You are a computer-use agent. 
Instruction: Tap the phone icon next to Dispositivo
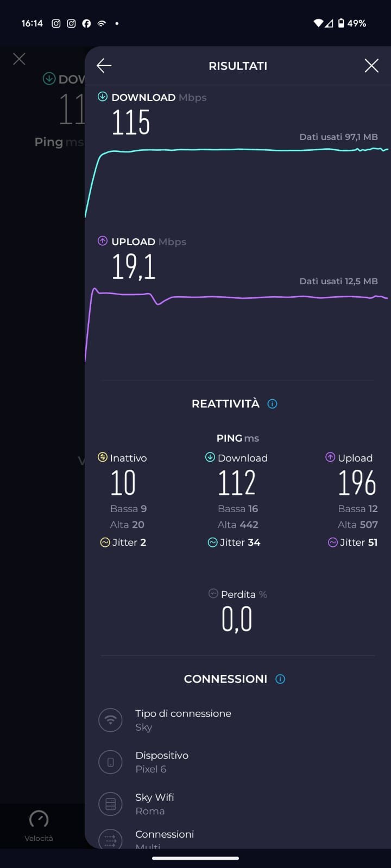[x=110, y=762]
